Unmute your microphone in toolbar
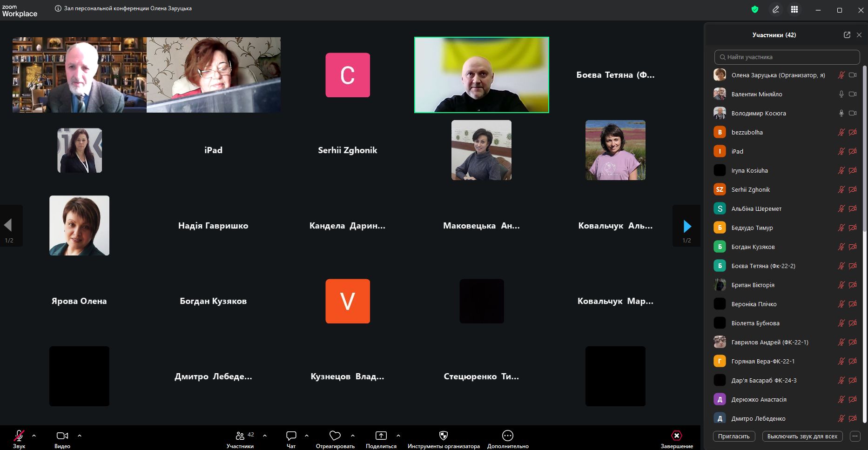 click(19, 436)
